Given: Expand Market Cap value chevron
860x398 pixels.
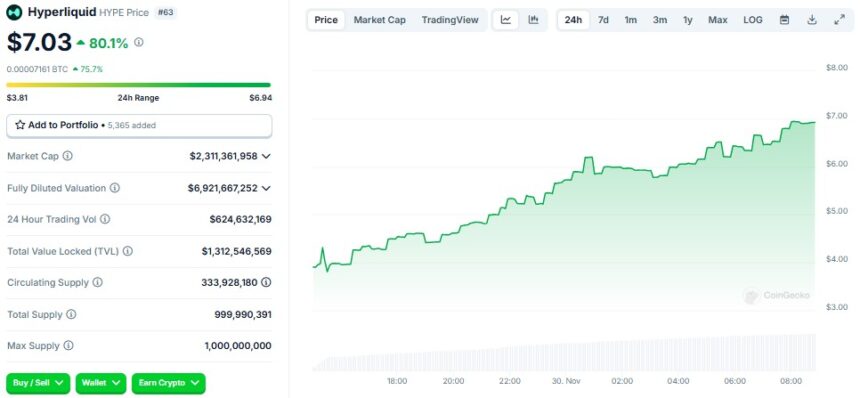Looking at the screenshot, I should (266, 156).
